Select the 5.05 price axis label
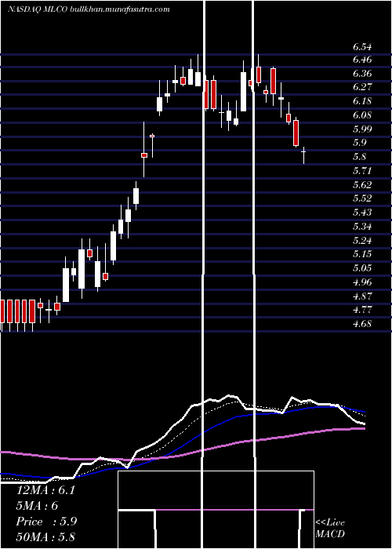Screen dimensions: 392x549 click(362, 268)
